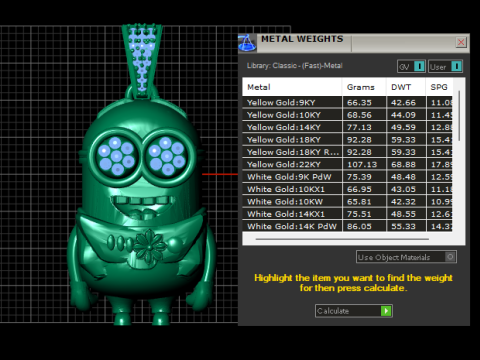The height and width of the screenshot is (360, 480).
Task: Click the pendant's gem-set bail
Action: [x=142, y=60]
